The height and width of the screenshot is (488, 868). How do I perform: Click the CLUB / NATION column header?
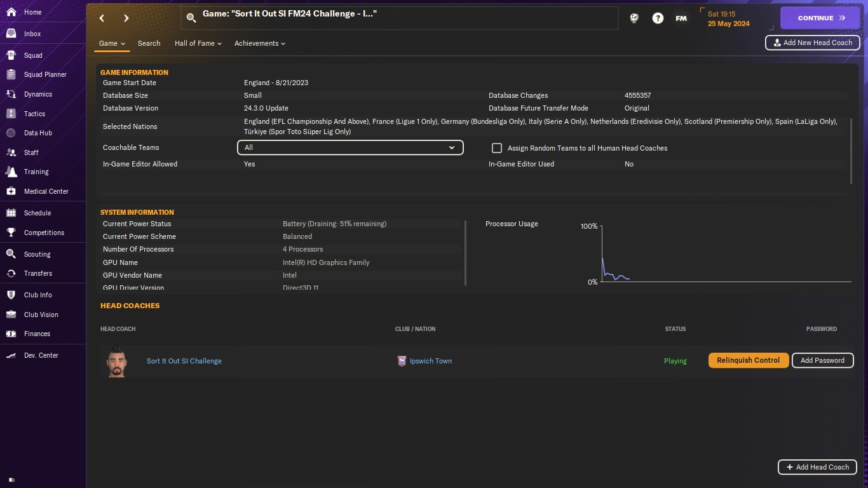point(416,329)
